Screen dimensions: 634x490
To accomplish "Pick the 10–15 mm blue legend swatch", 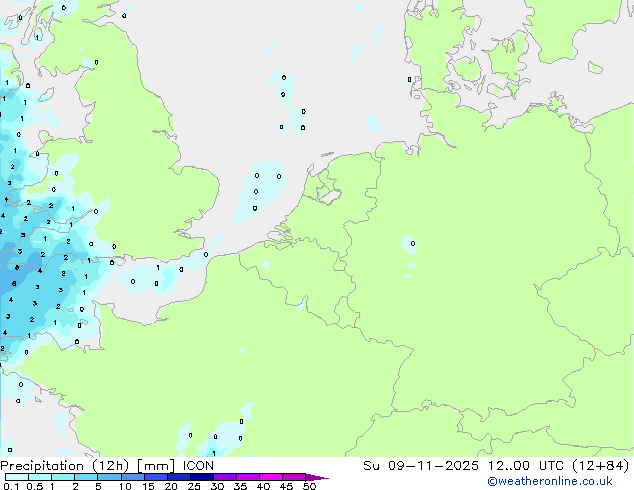I will (x=132, y=477).
